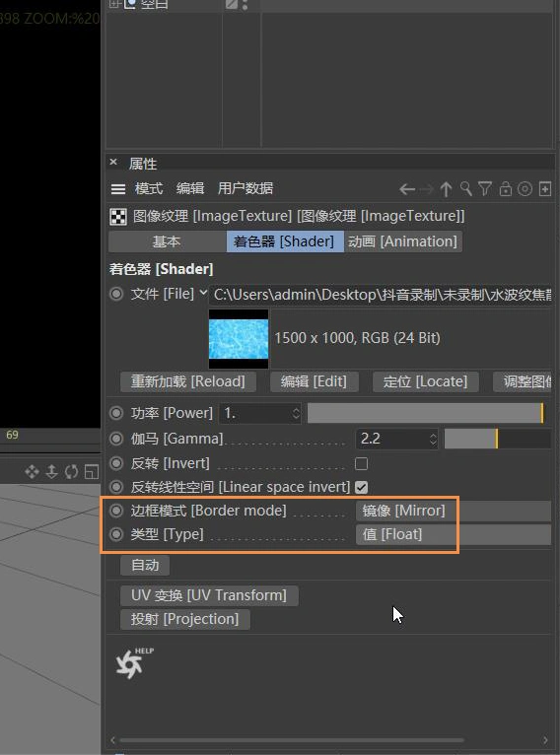This screenshot has width=560, height=755.
Task: Open the Border mode 镜像 [Mirror] dropdown
Action: pyautogui.click(x=454, y=511)
